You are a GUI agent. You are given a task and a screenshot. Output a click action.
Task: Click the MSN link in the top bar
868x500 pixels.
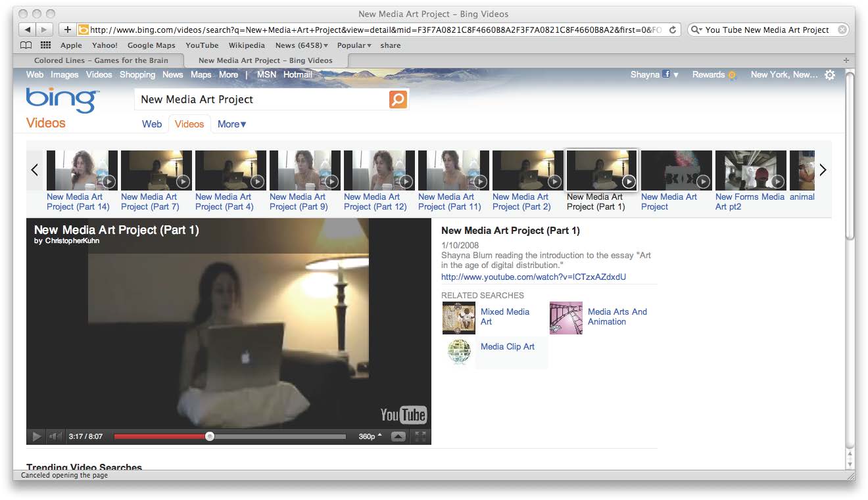pyautogui.click(x=266, y=75)
